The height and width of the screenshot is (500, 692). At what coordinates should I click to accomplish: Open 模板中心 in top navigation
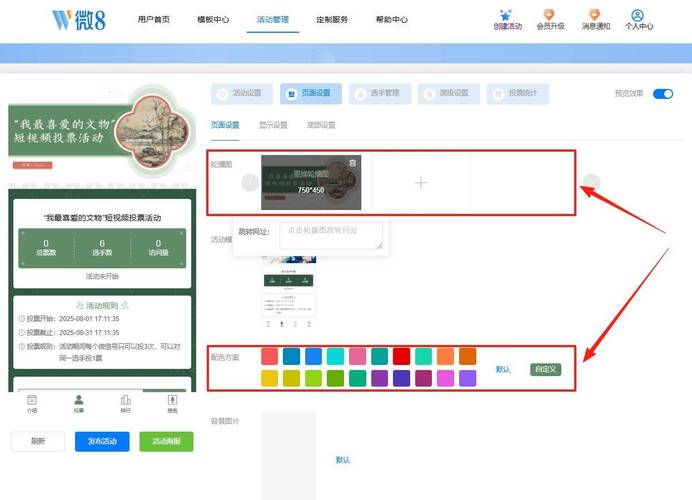[x=213, y=19]
